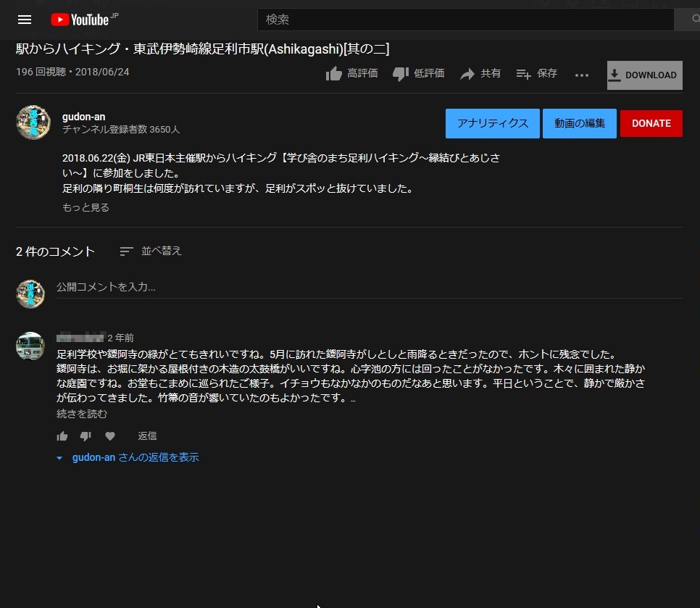
Task: Open the three-dot more actions menu
Action: pyautogui.click(x=582, y=75)
